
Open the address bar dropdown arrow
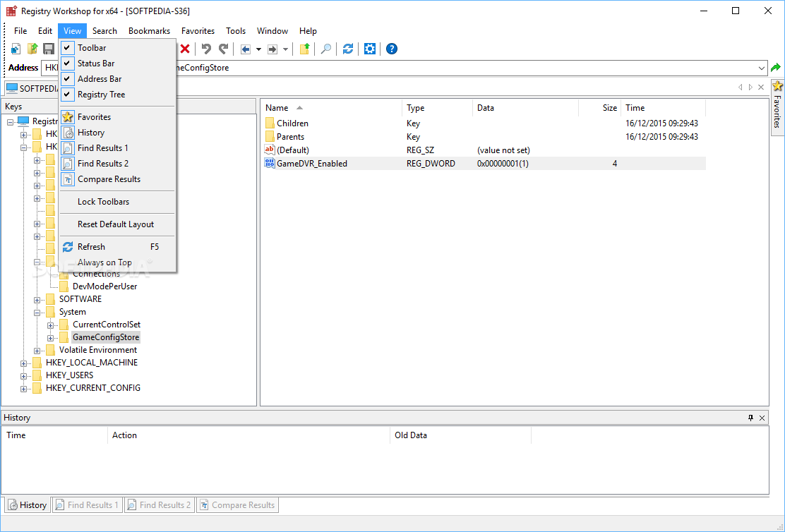(x=762, y=68)
